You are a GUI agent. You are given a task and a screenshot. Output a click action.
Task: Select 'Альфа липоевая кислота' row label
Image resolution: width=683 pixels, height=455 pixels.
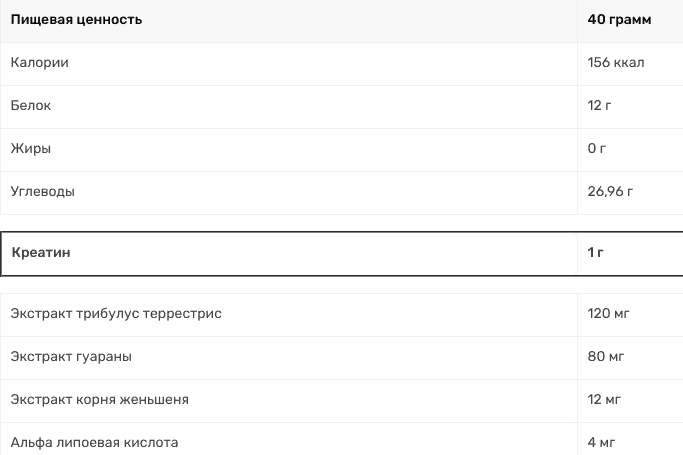pyautogui.click(x=94, y=443)
